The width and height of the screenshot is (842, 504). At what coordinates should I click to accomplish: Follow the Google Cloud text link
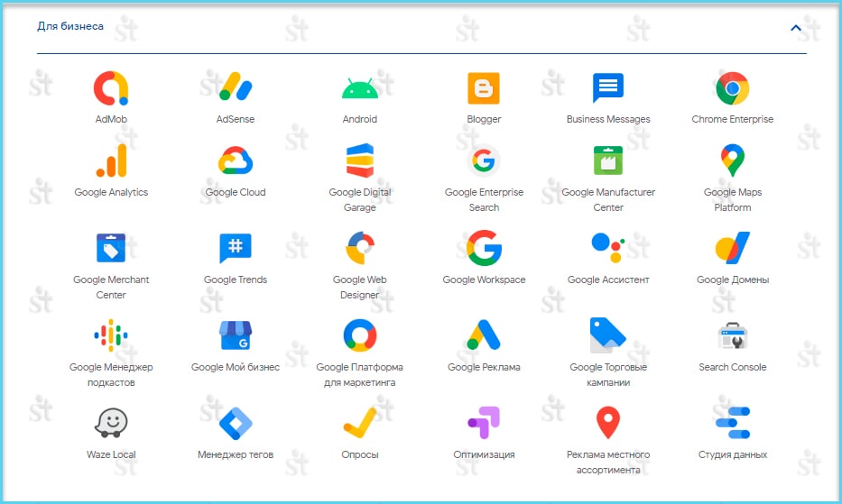point(236,192)
